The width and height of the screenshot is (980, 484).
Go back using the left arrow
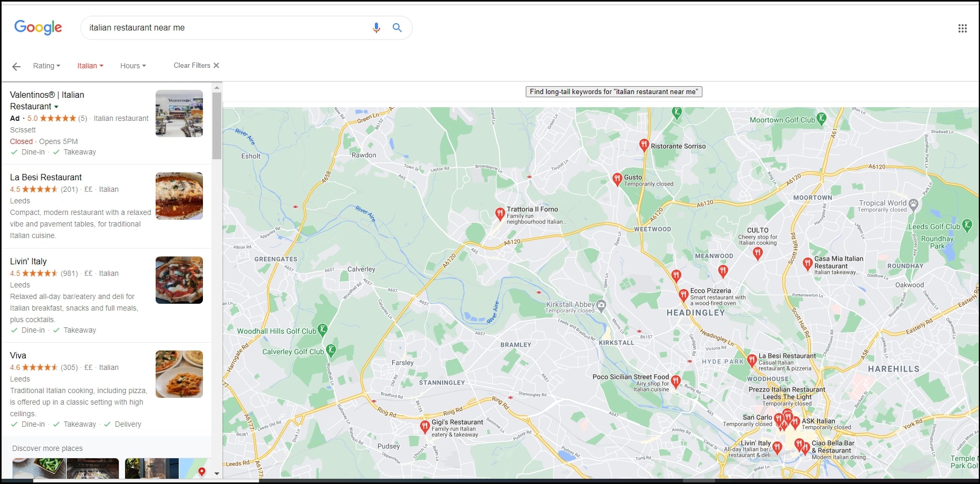point(16,66)
